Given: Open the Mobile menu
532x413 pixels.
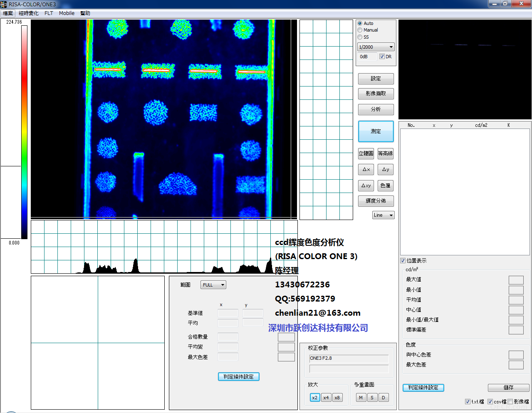Looking at the screenshot, I should pos(67,13).
